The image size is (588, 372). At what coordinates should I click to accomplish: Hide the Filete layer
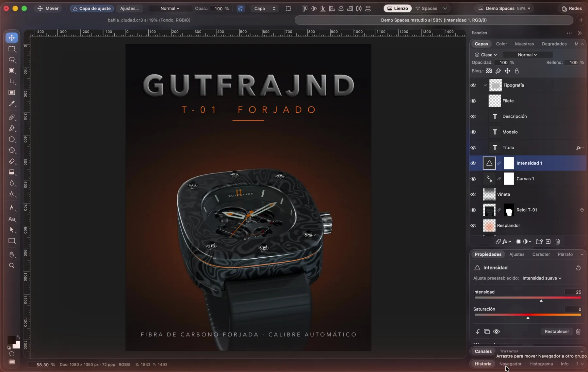pos(473,101)
